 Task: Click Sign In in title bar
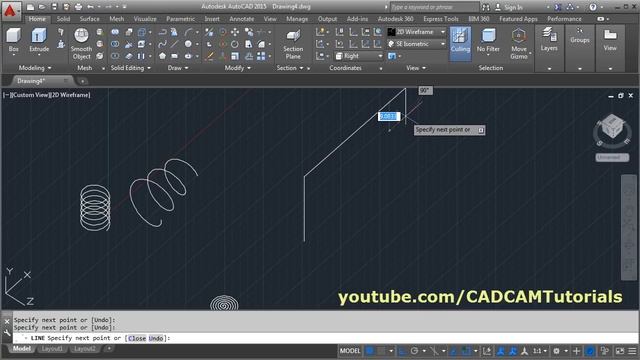click(513, 7)
